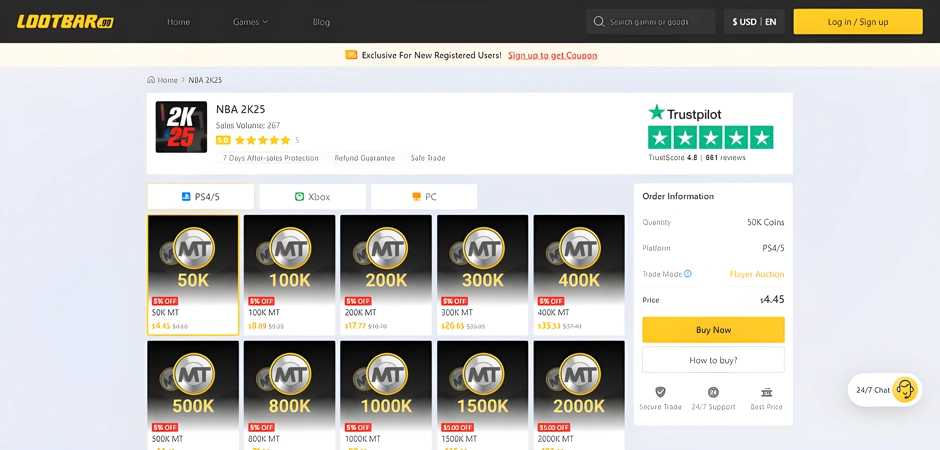Select the 100K MT coin card
940x450 pixels.
(x=290, y=275)
